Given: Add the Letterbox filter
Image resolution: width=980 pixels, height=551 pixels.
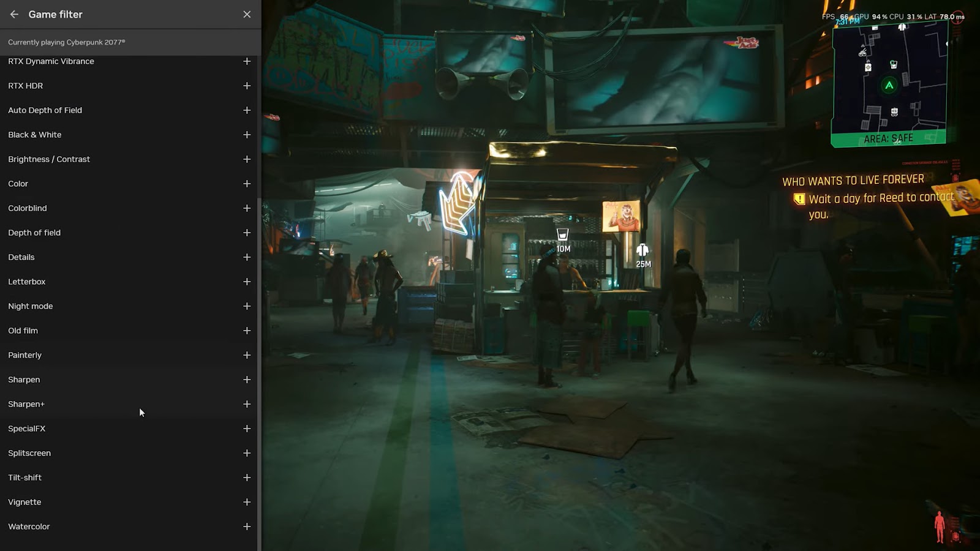Looking at the screenshot, I should click(x=247, y=282).
